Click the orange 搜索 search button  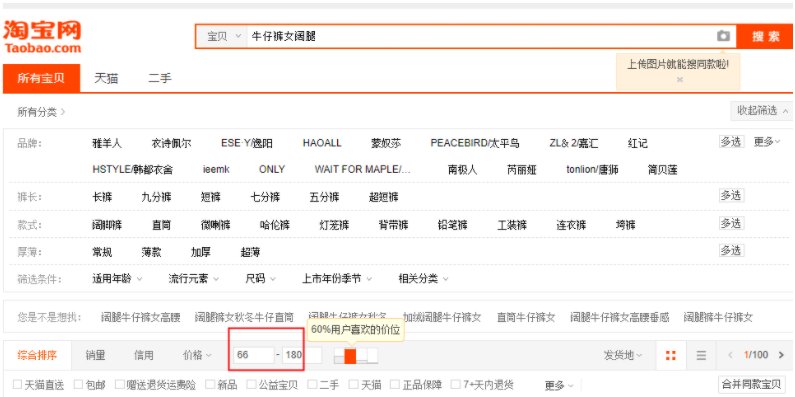pyautogui.click(x=765, y=37)
